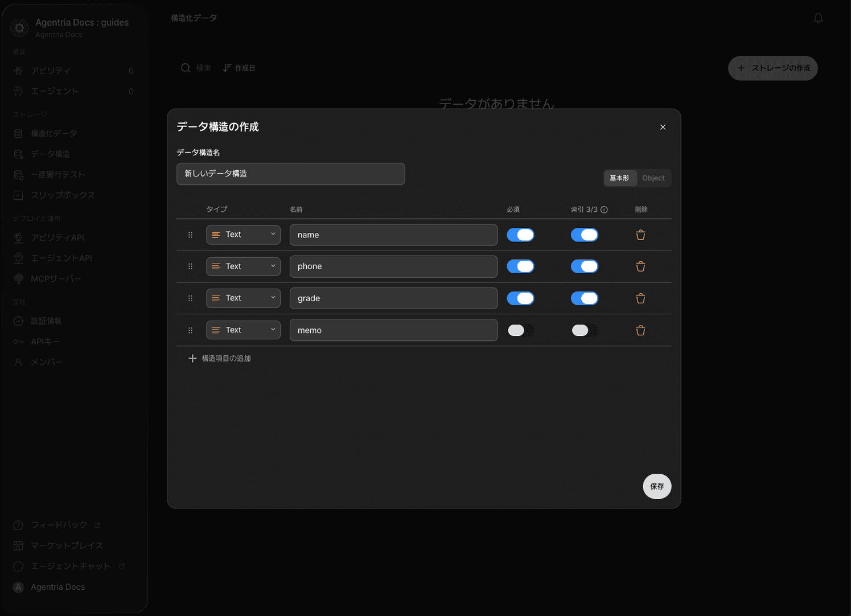Click the 保存 button
Viewport: 851px width, 616px height.
point(657,486)
